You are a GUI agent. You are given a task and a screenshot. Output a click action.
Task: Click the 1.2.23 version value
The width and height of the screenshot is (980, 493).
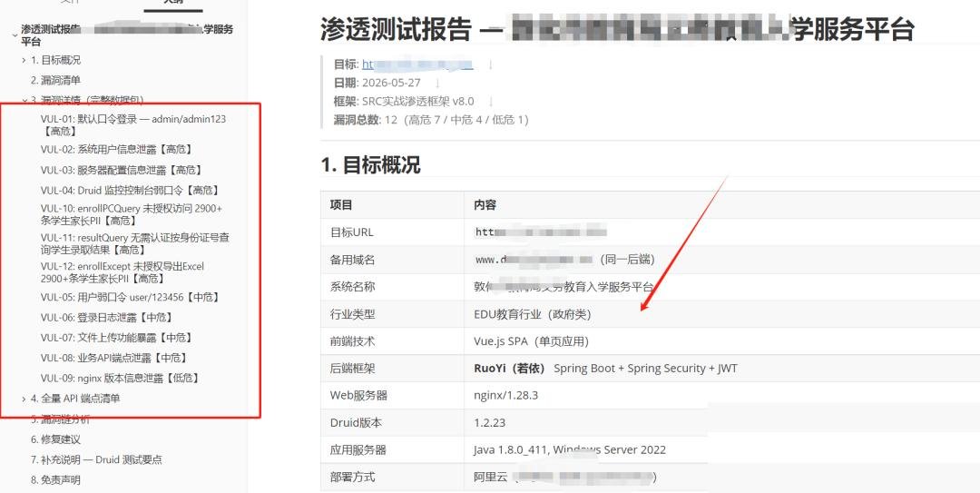(x=489, y=423)
